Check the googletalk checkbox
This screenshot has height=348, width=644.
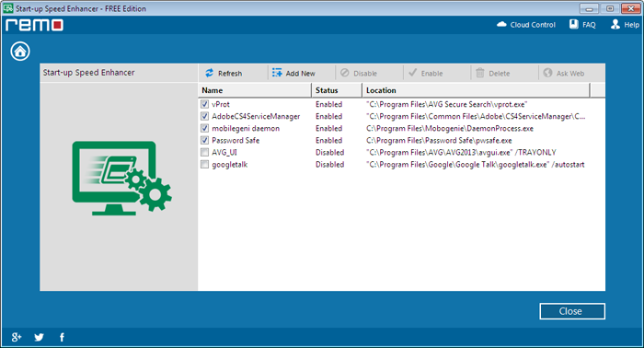[204, 165]
